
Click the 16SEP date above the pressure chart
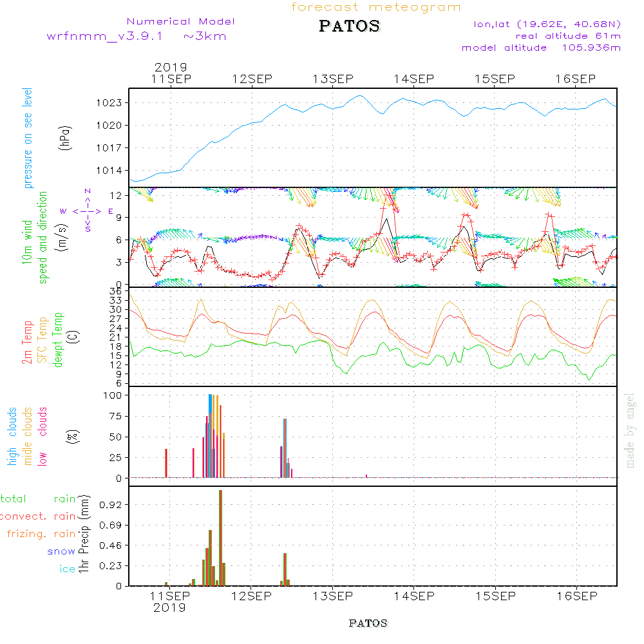tap(576, 79)
